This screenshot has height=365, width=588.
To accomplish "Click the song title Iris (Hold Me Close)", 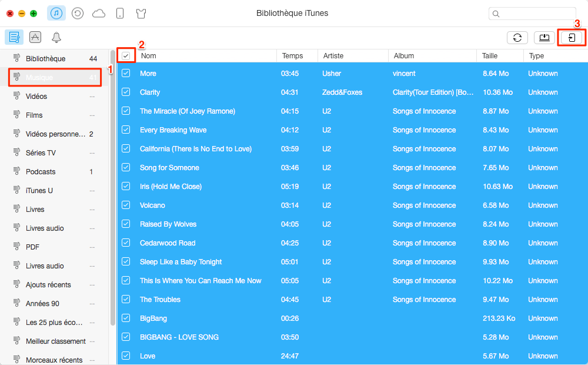I will point(171,186).
